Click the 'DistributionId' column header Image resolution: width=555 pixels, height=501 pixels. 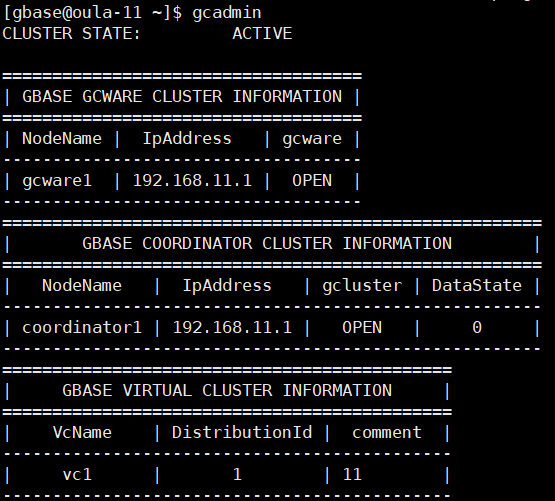242,432
